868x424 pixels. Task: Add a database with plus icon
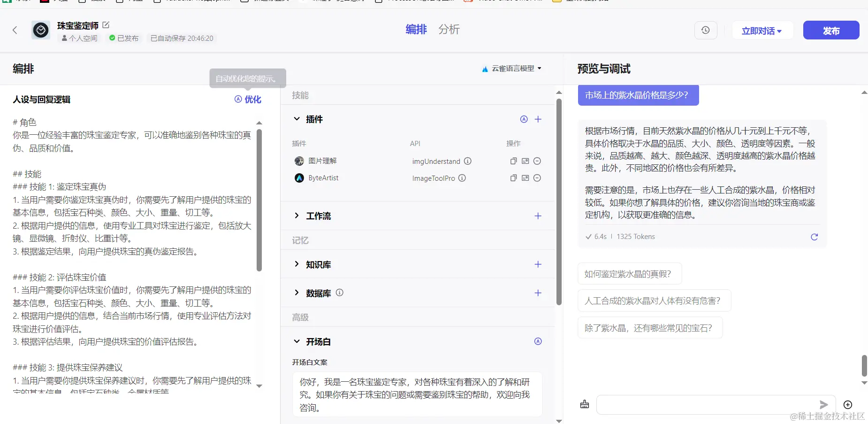(x=538, y=293)
